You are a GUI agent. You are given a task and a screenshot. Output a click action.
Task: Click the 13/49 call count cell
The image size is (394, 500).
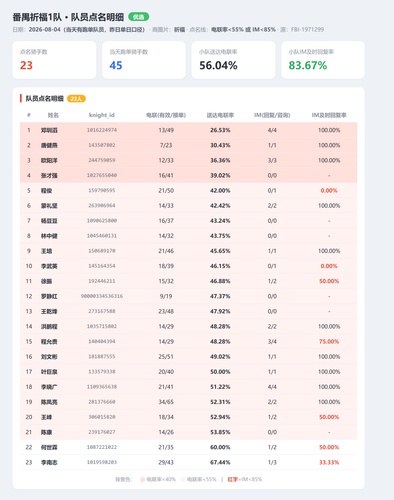point(166,130)
